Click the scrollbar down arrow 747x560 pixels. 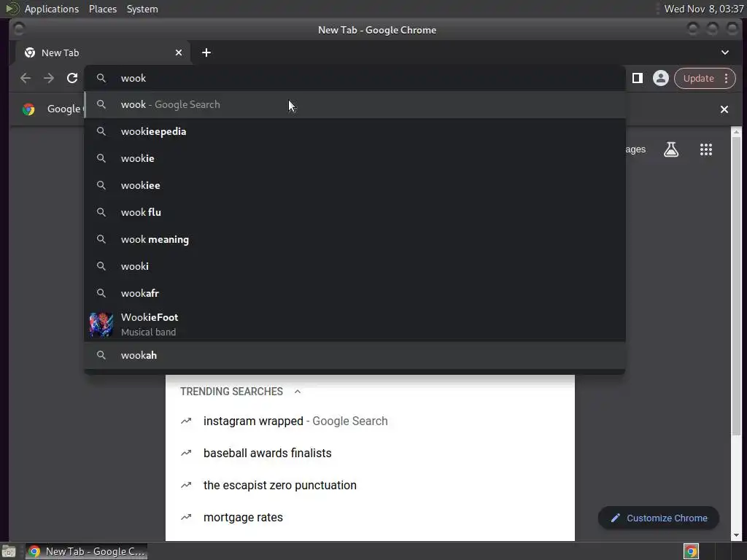click(736, 535)
